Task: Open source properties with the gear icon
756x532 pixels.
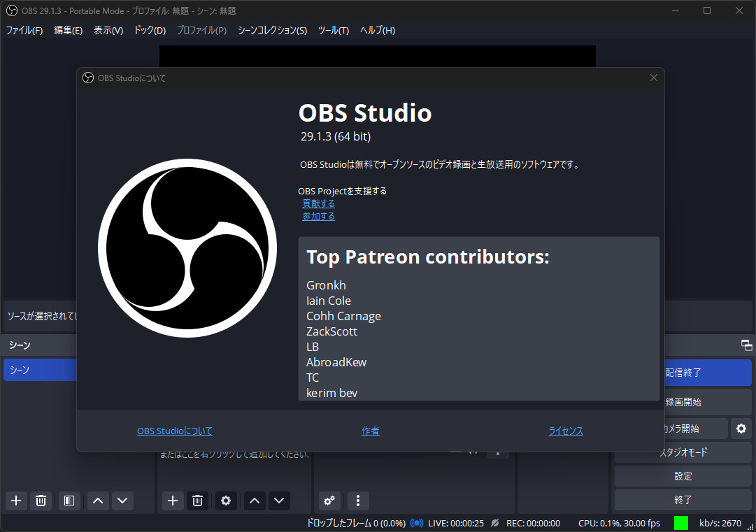Action: (x=225, y=501)
